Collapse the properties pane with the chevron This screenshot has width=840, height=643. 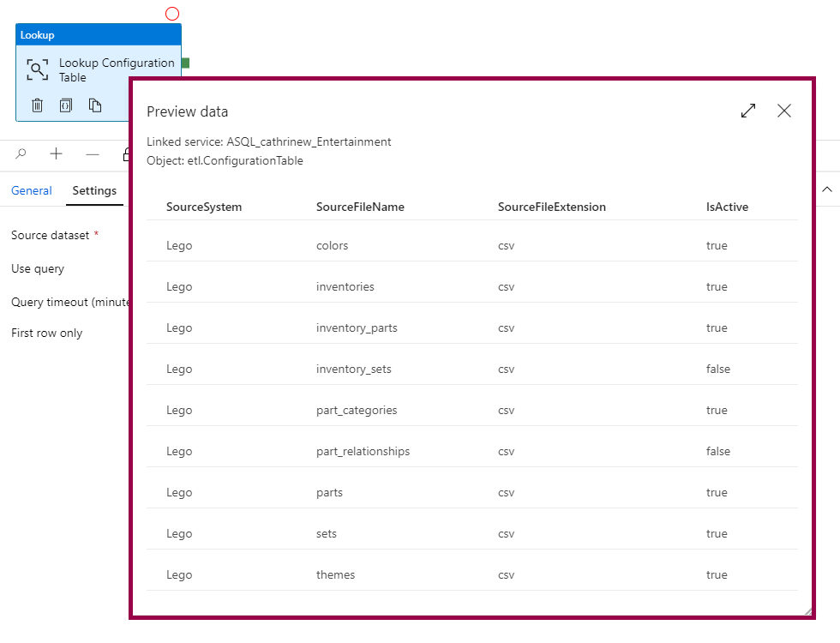pos(827,189)
